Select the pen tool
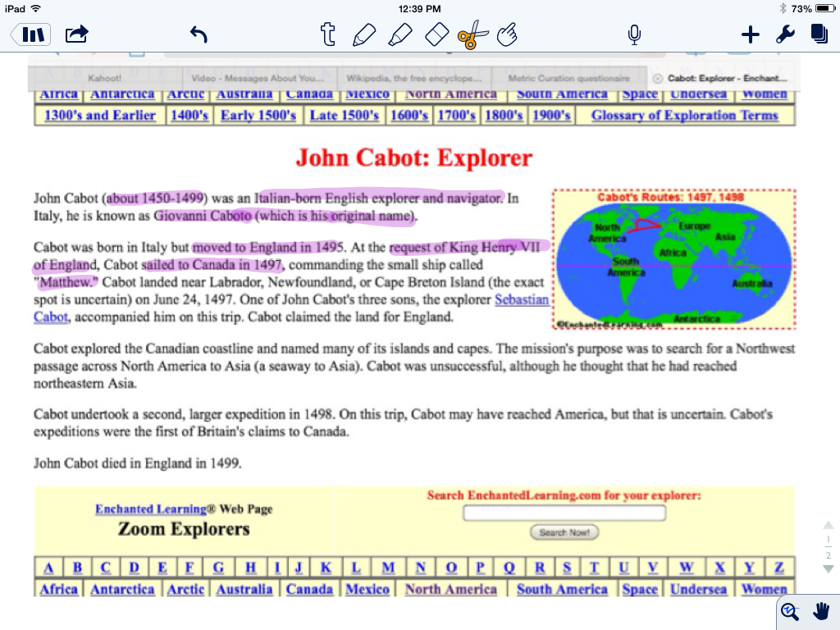Viewport: 840px width, 630px height. coord(363,34)
